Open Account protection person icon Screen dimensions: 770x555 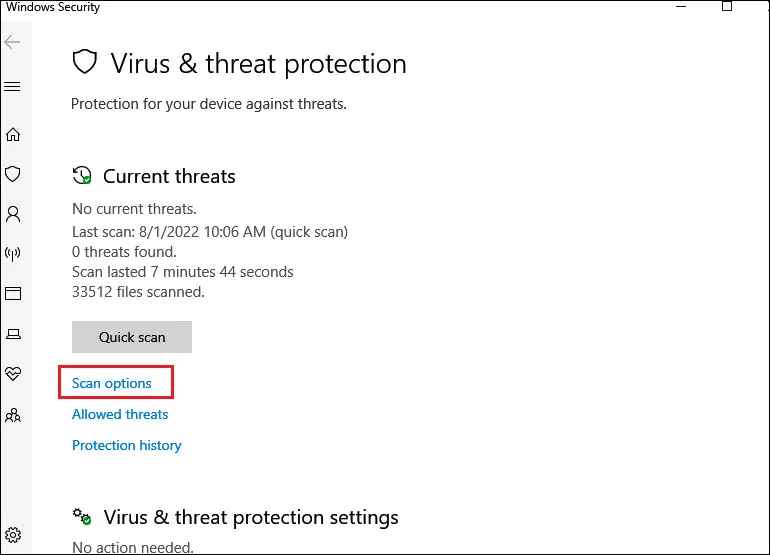(x=13, y=214)
